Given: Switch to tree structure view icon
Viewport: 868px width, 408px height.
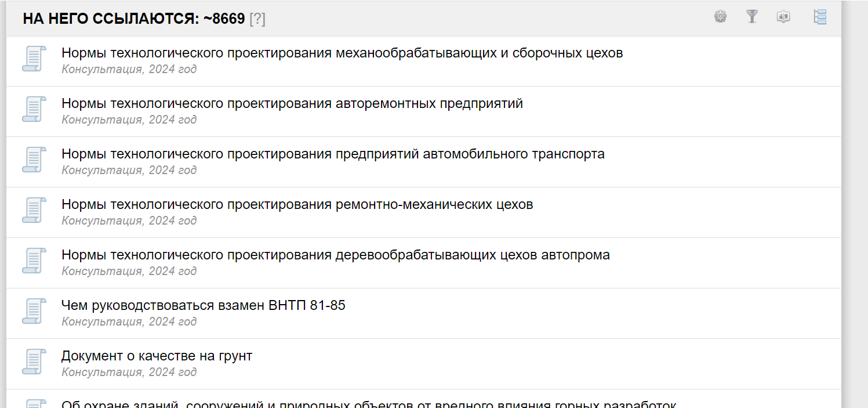Looking at the screenshot, I should click(820, 16).
